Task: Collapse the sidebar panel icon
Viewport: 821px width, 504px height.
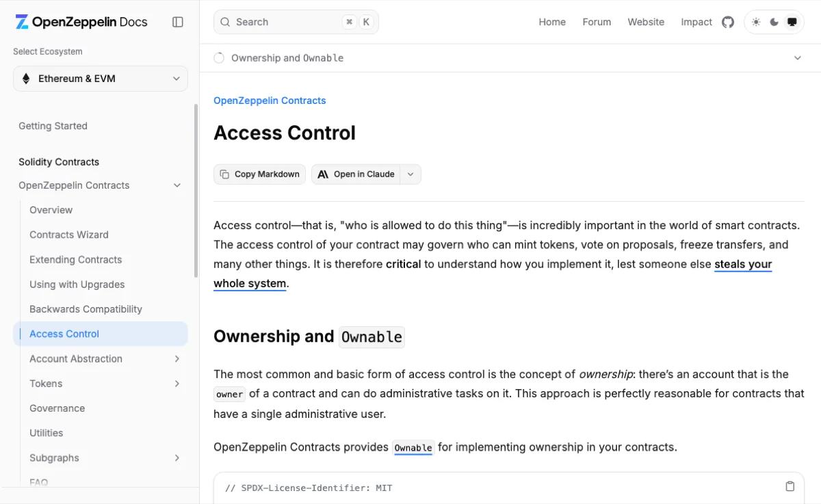Action: click(178, 22)
